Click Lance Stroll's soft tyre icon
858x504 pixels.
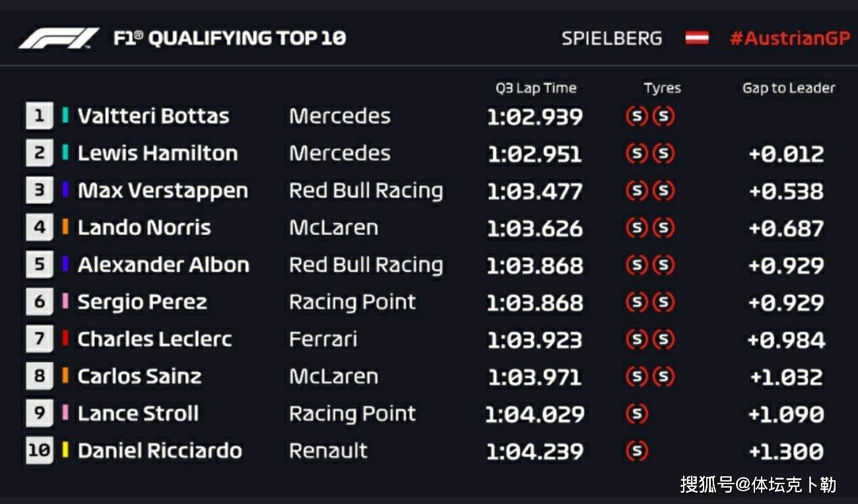(x=636, y=414)
